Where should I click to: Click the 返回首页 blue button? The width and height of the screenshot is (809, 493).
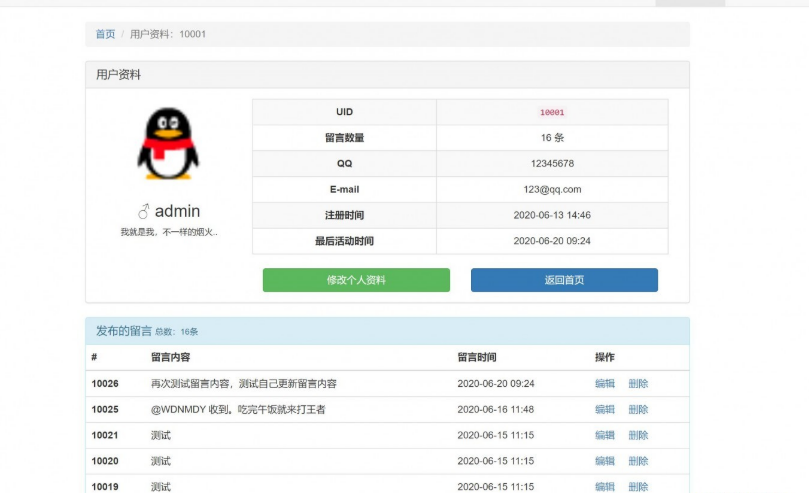point(564,280)
